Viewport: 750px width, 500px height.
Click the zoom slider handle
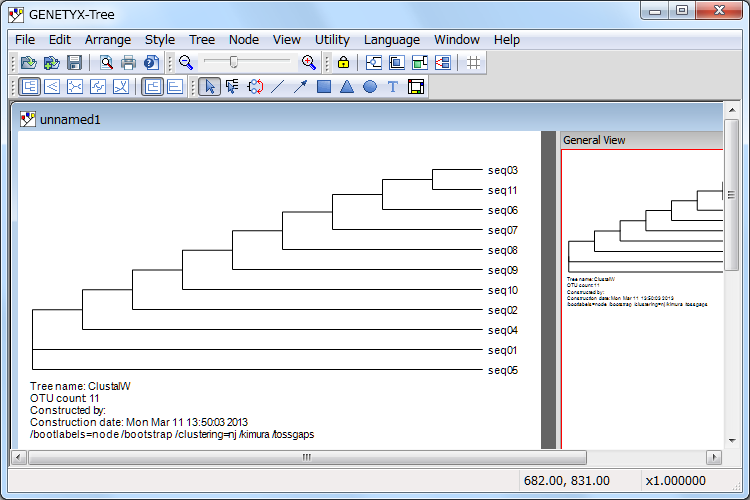234,63
